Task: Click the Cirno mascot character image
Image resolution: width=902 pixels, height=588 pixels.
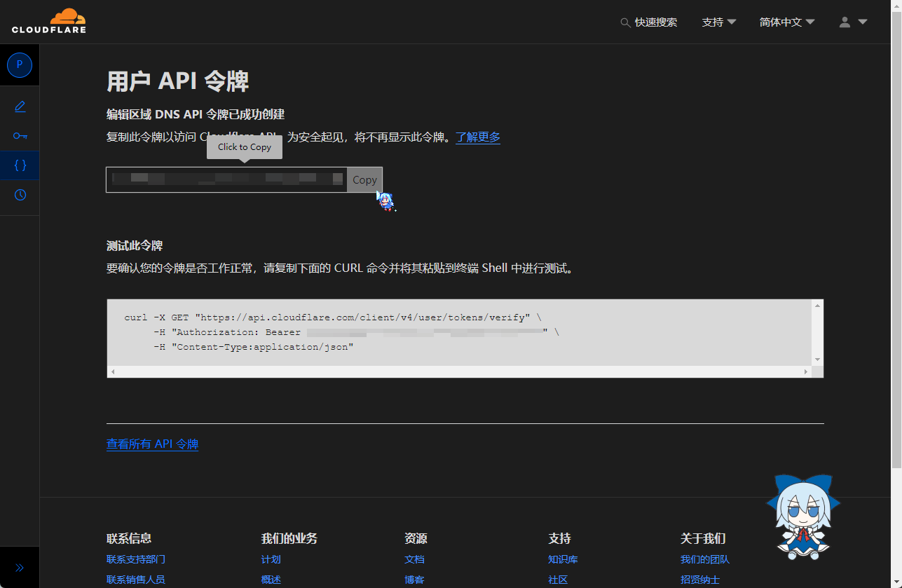Action: click(802, 517)
